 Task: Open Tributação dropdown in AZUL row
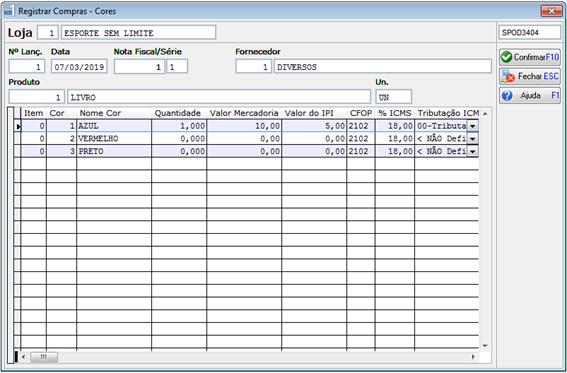tap(472, 126)
